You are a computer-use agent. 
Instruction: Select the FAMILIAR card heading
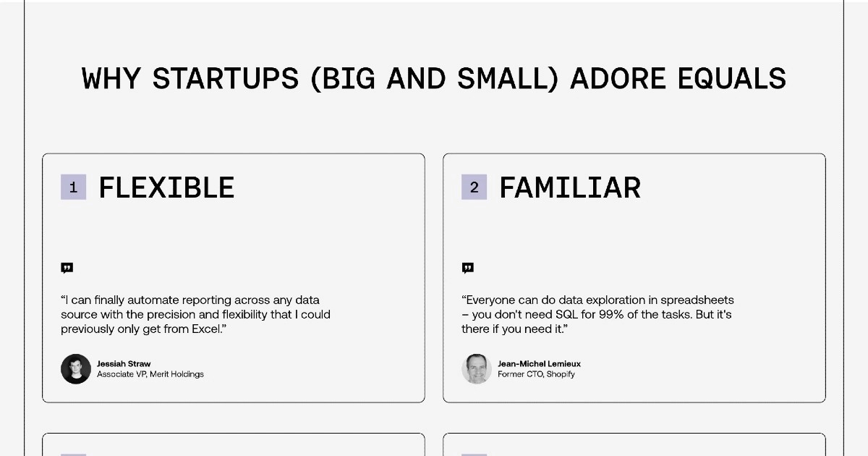click(x=570, y=187)
